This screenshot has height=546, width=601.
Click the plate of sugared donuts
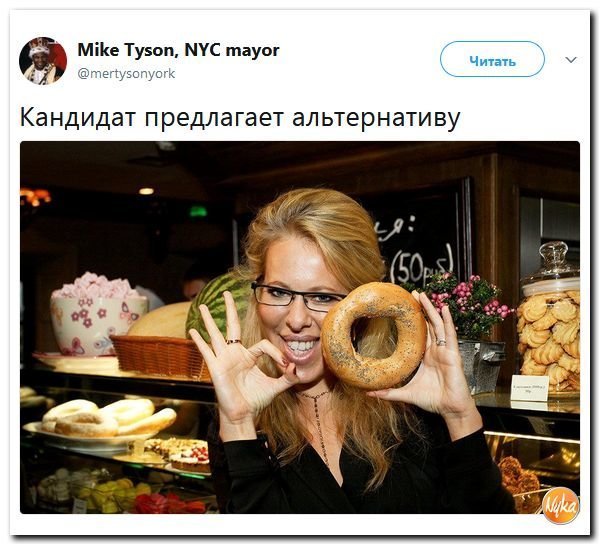pyautogui.click(x=105, y=421)
